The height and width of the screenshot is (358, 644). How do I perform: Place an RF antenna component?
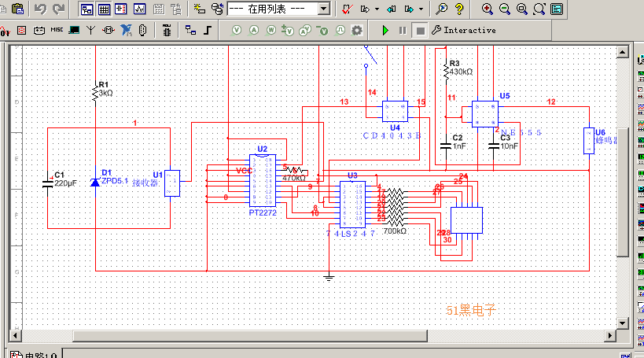90,30
